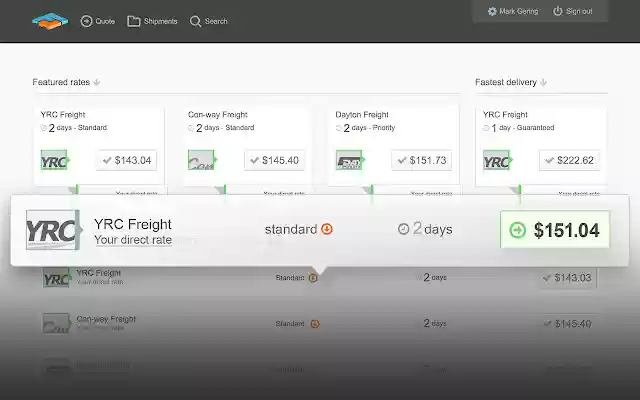The image size is (640, 400).
Task: Click green arrow icon beside $151.04
Action: (x=518, y=230)
